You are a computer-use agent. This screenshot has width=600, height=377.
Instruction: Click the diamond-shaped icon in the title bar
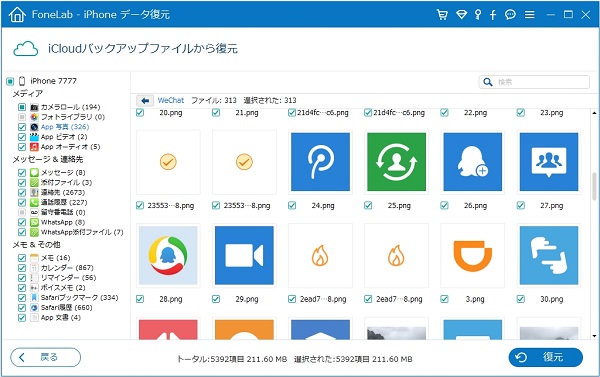[461, 15]
